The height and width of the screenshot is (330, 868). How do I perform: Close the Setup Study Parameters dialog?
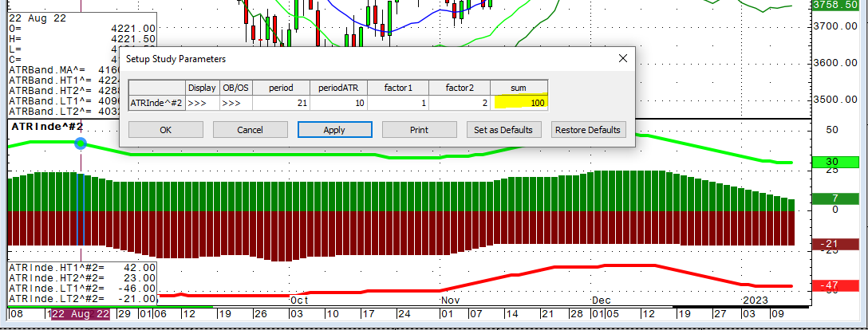[x=623, y=58]
